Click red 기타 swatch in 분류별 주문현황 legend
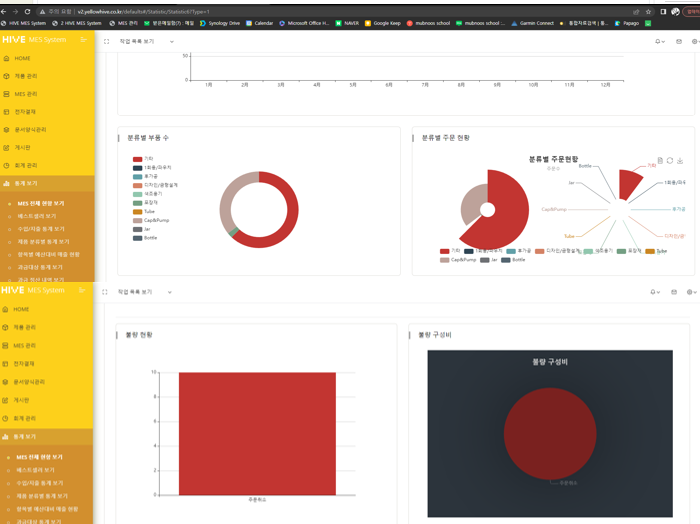Screen dimensions: 700x524 point(444,251)
